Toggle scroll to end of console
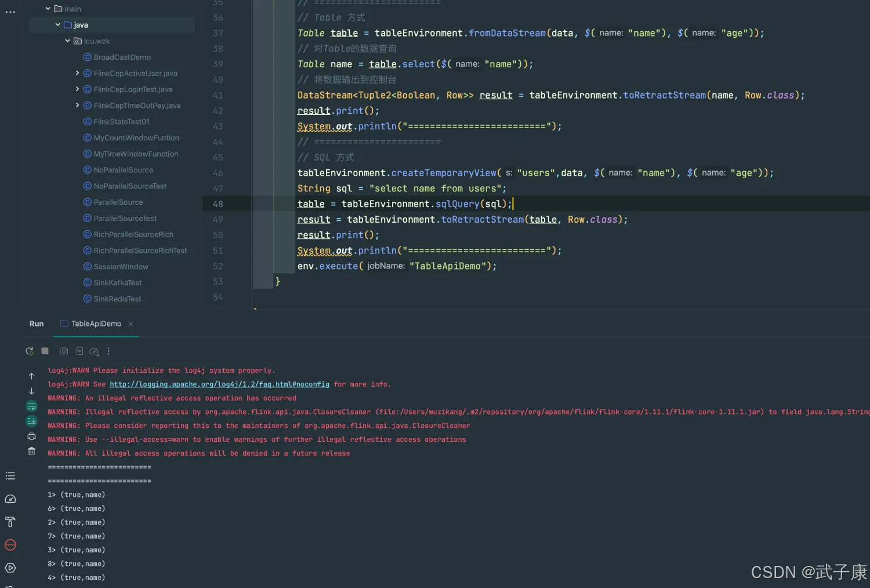This screenshot has width=870, height=588. [x=32, y=421]
